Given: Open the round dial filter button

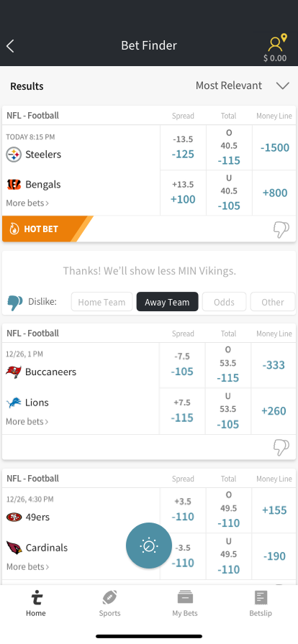Looking at the screenshot, I should [148, 546].
